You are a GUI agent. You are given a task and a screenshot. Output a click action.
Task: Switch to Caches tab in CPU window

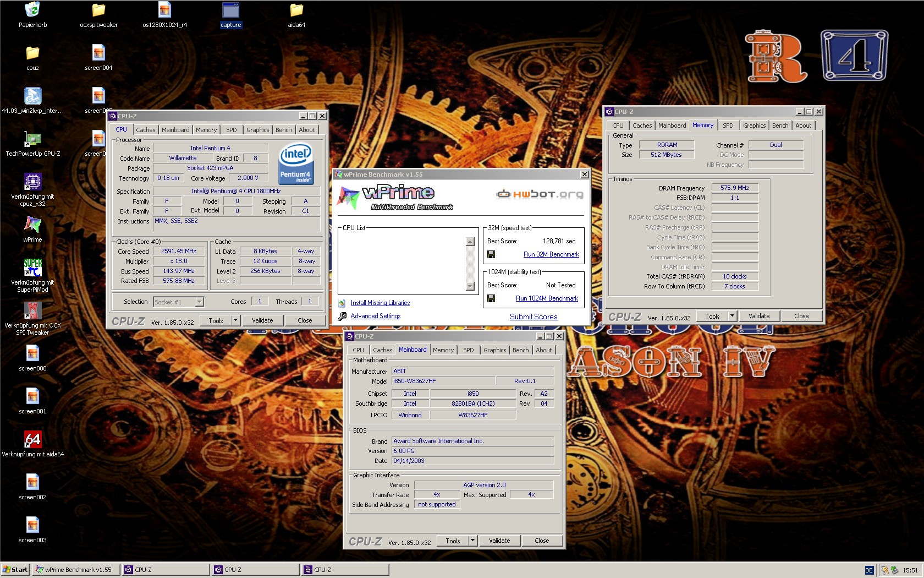pyautogui.click(x=146, y=130)
